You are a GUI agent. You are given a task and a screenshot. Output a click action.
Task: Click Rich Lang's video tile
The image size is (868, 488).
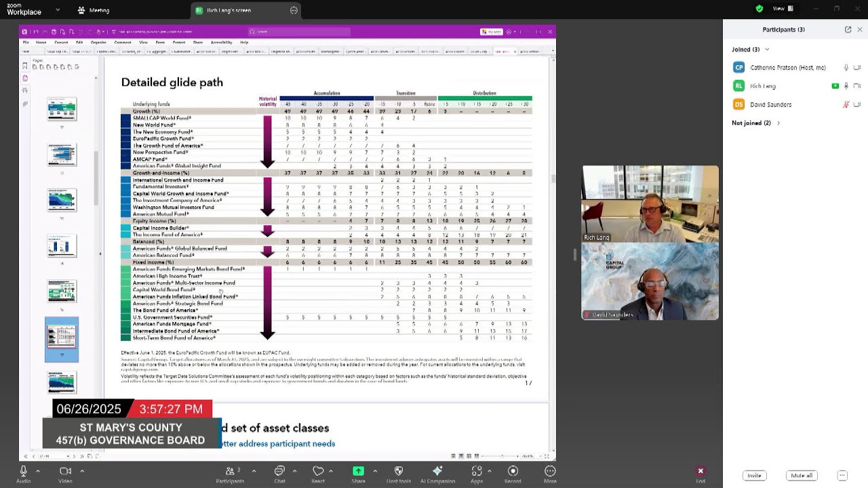click(x=650, y=204)
